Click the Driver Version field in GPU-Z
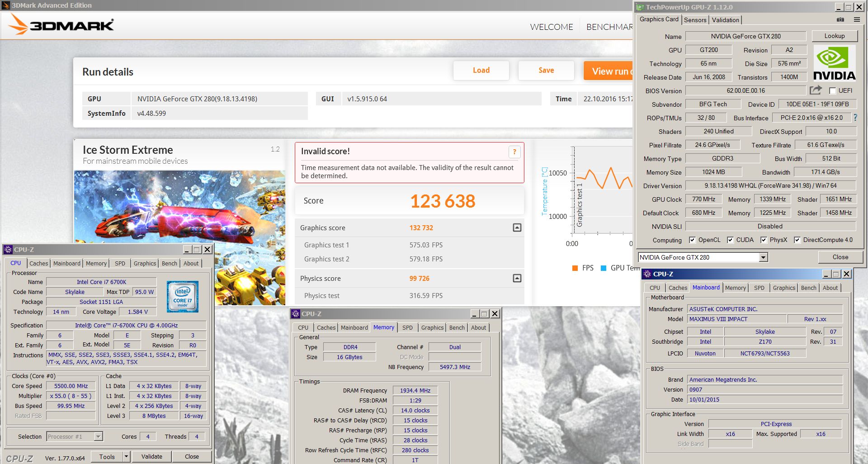 tap(770, 185)
